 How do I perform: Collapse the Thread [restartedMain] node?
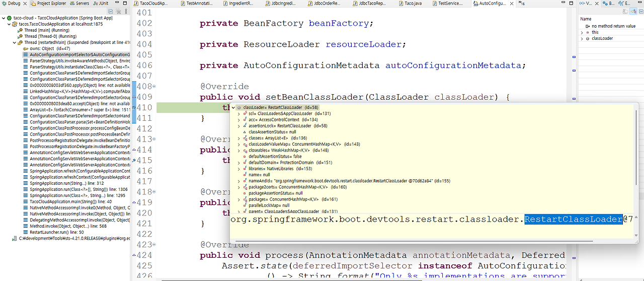tap(15, 42)
